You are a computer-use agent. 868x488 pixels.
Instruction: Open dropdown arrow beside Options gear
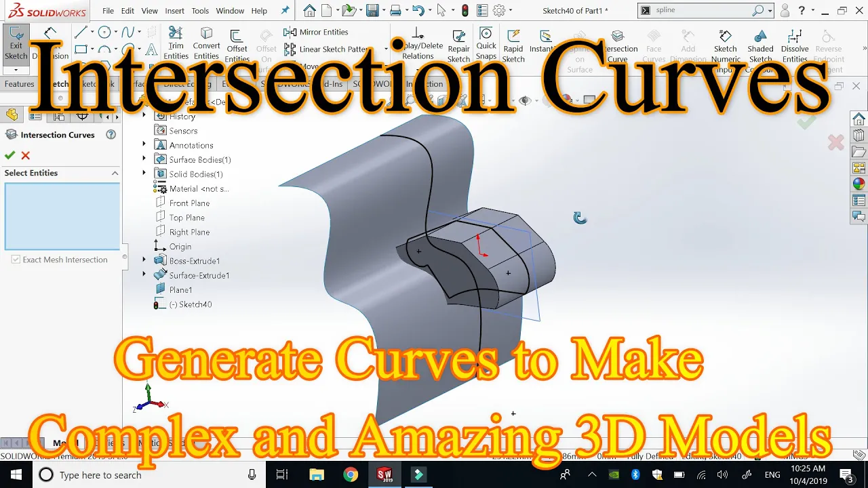point(511,11)
